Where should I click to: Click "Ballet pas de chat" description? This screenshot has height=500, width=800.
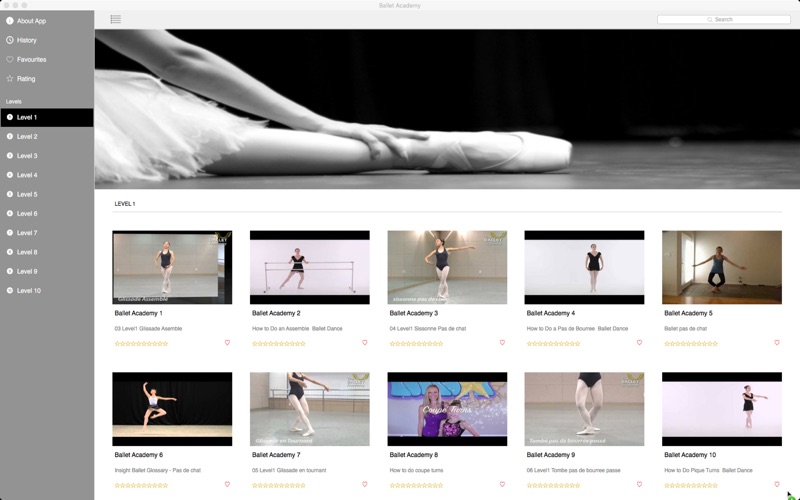pos(686,329)
